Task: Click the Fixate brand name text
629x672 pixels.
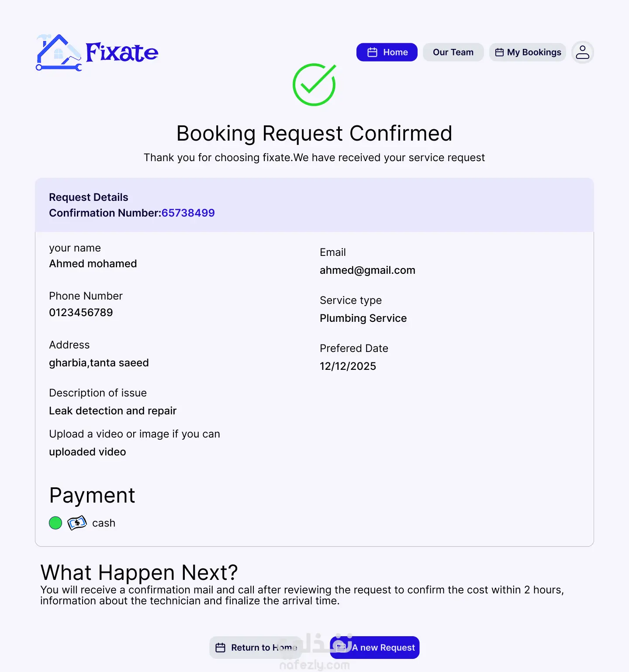Action: click(122, 53)
